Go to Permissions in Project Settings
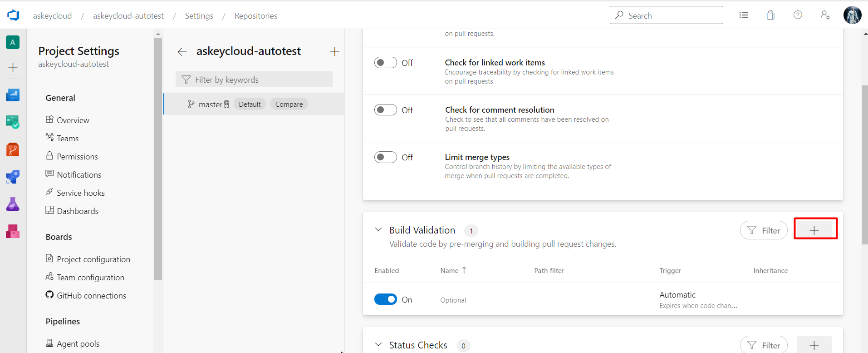Screen dimensions: 868x353 [x=77, y=157]
